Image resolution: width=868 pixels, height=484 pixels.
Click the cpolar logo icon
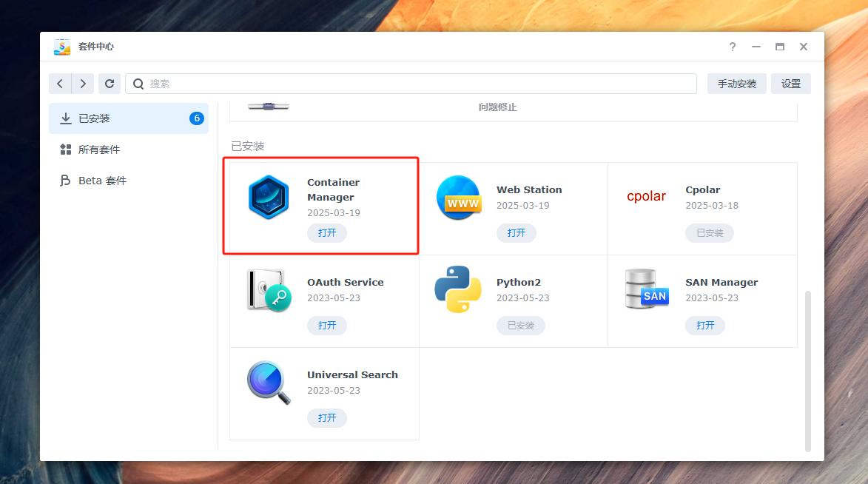pyautogui.click(x=646, y=197)
